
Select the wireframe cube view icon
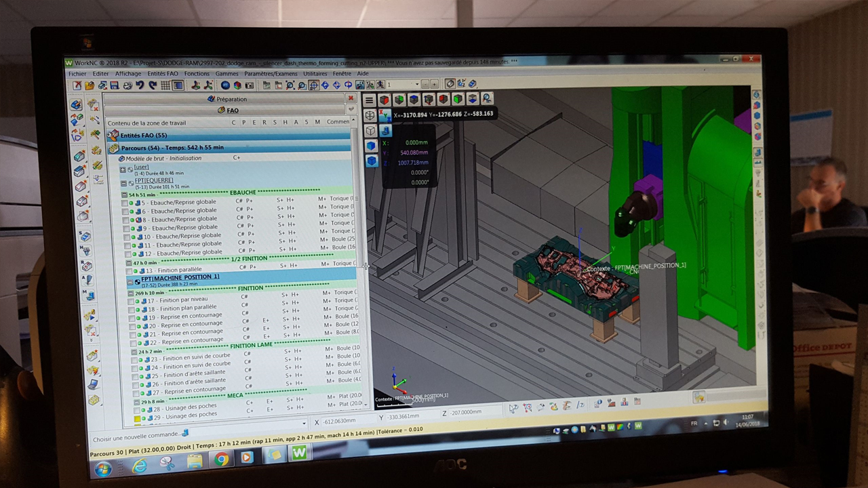370,115
